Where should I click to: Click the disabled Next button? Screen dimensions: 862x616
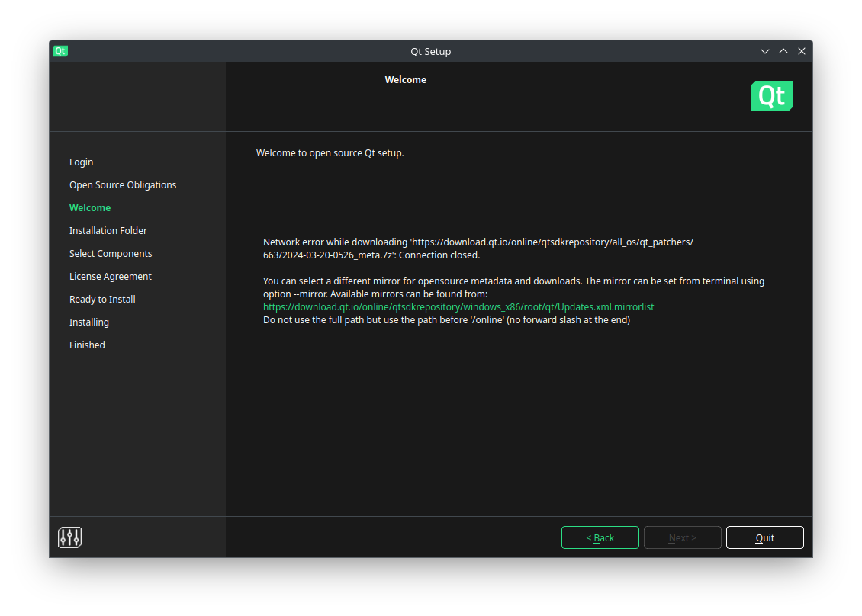(x=682, y=537)
